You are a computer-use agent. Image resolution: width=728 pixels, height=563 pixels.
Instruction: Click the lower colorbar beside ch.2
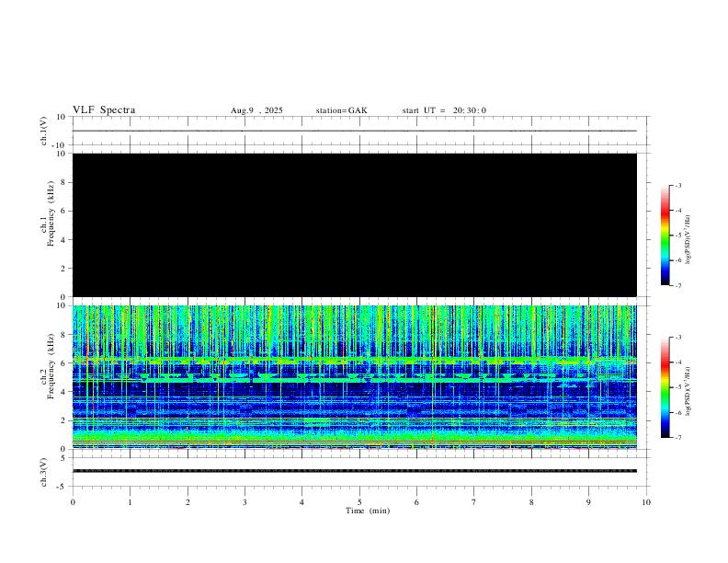(x=665, y=387)
